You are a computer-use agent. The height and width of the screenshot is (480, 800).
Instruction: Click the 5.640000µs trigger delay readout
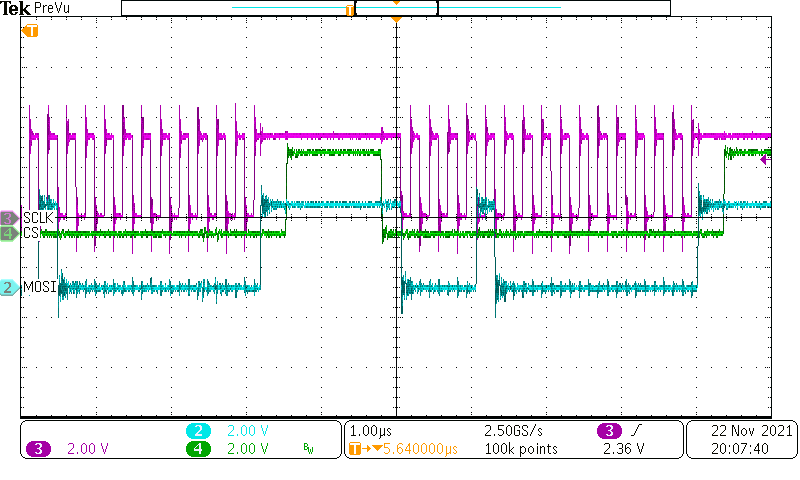point(420,449)
